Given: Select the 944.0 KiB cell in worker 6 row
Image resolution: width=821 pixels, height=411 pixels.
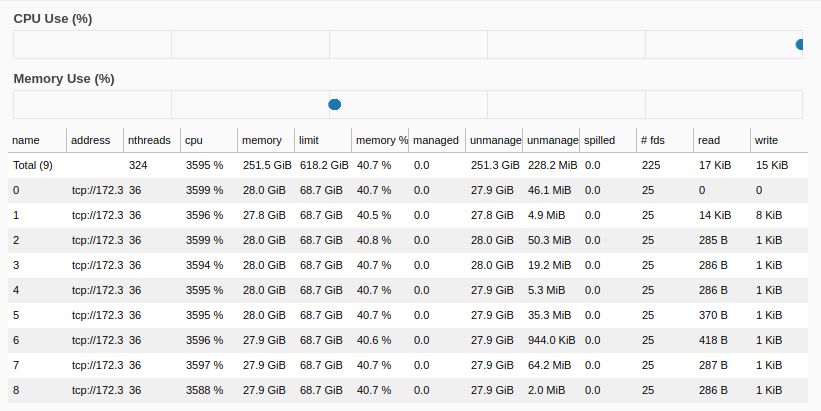Looking at the screenshot, I should (x=550, y=340).
